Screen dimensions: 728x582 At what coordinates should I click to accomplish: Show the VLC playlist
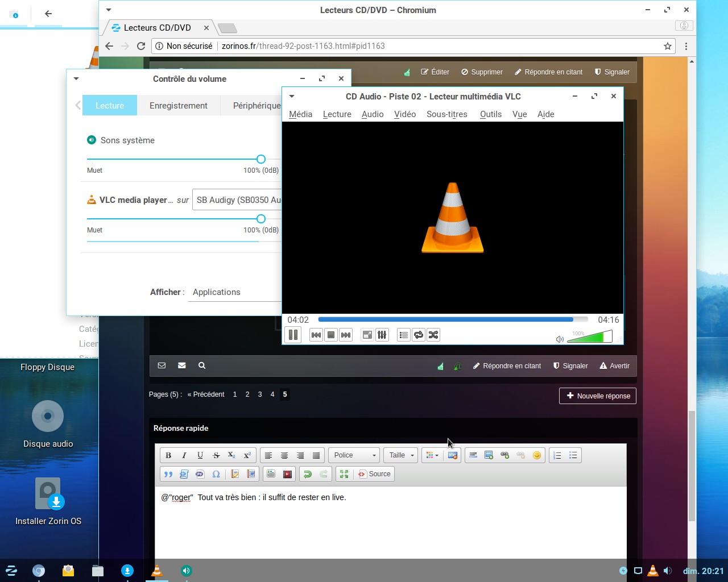tap(403, 335)
